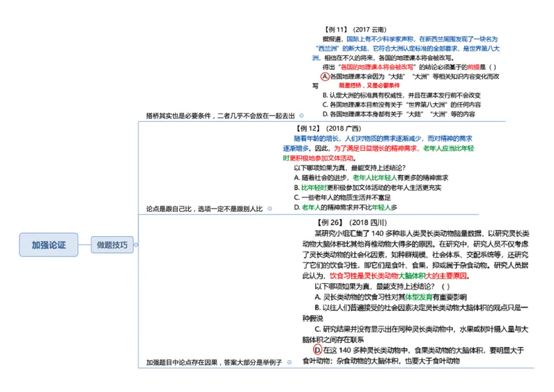Click example 26 question 以下哪项如果为真，最能支持上述结论
The image size is (554, 392).
click(x=382, y=286)
